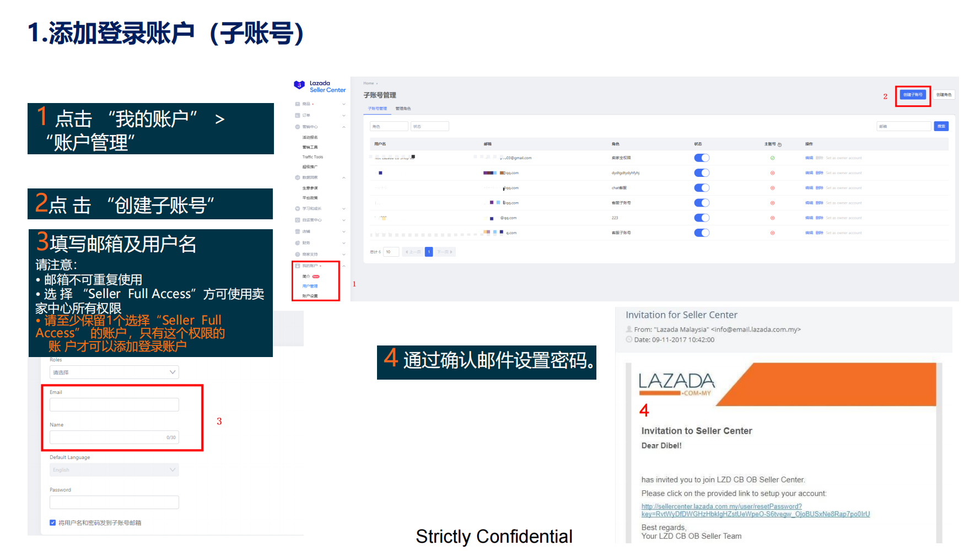This screenshot has width=980, height=551.
Task: Open the 商品 section in the sidebar
Action: (x=297, y=105)
